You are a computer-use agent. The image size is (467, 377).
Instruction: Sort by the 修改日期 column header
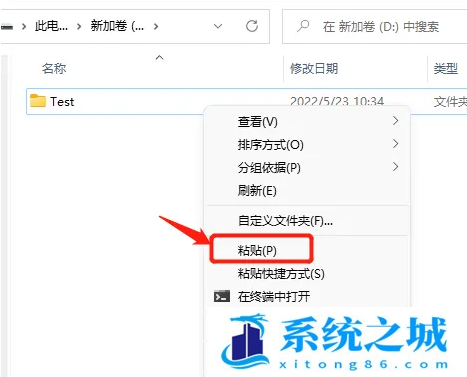point(314,69)
